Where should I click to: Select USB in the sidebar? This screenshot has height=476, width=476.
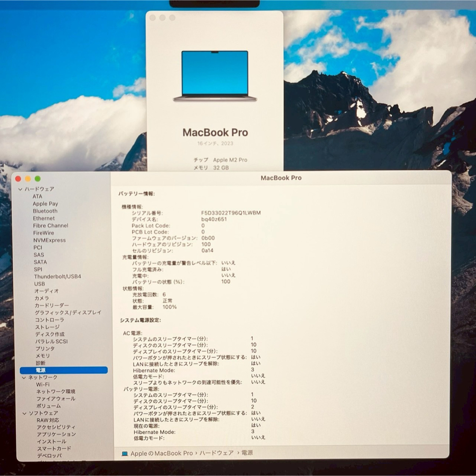tap(40, 284)
